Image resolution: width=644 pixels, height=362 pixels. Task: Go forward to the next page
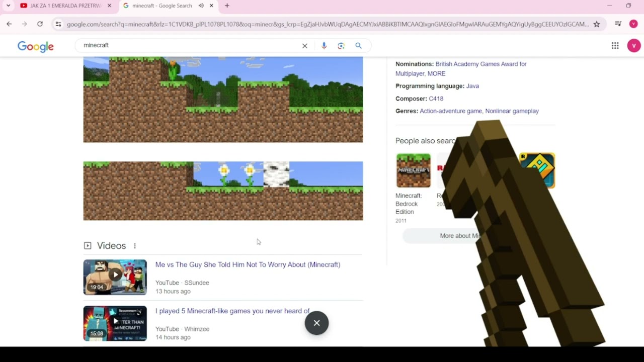click(24, 24)
